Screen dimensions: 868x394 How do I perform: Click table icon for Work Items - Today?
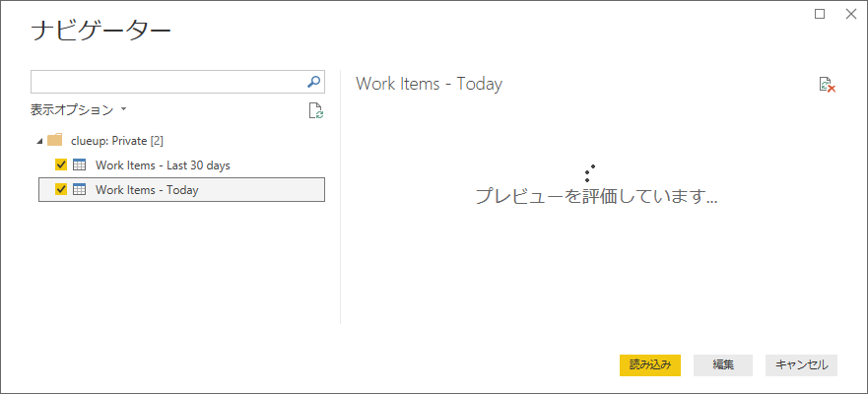pyautogui.click(x=80, y=189)
